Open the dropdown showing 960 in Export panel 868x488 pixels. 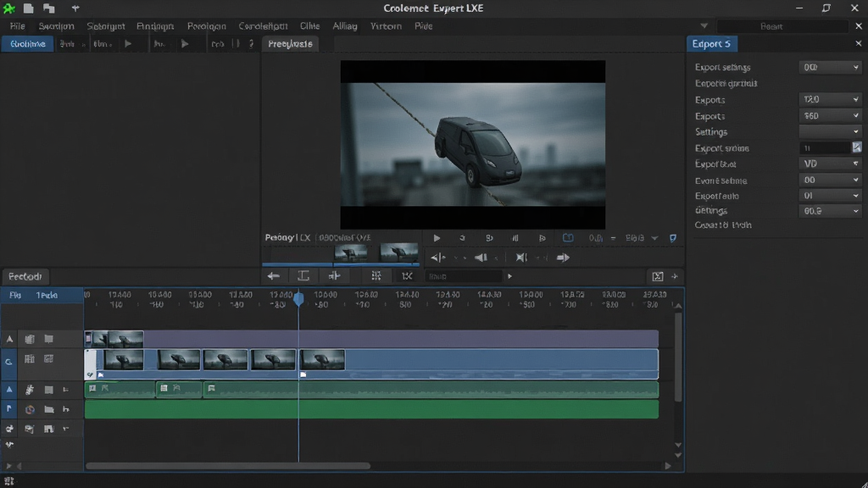coord(831,116)
